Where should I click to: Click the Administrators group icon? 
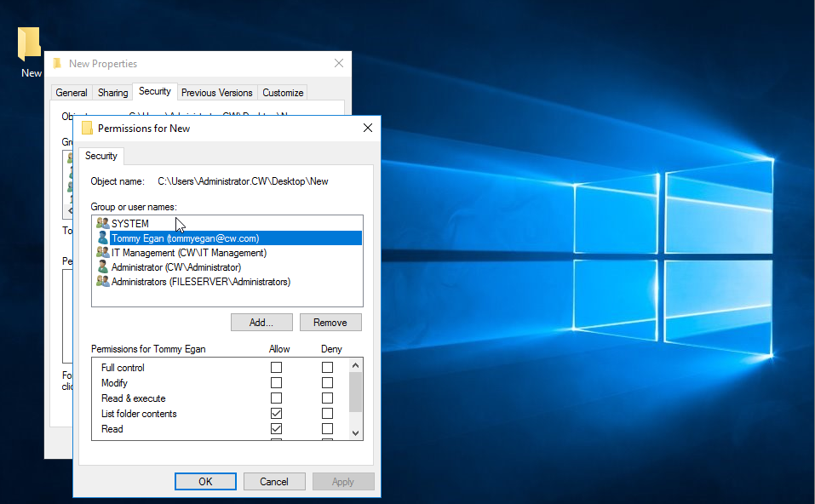coord(103,282)
